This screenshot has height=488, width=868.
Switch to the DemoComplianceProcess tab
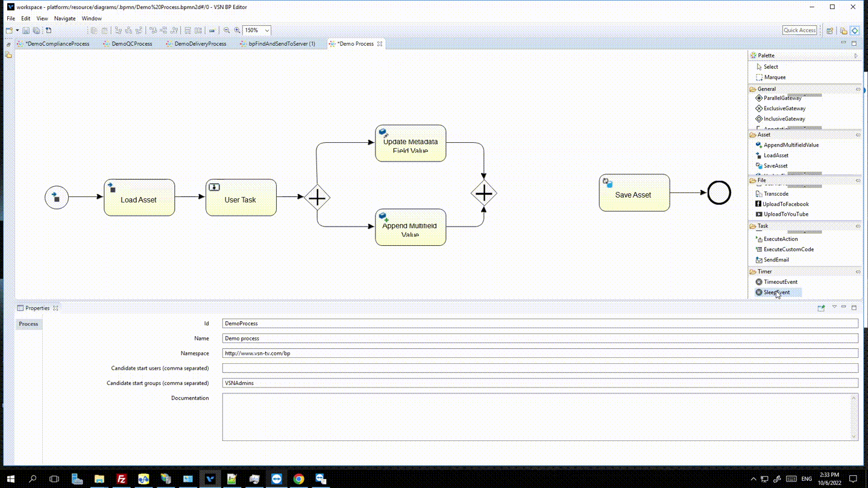coord(54,44)
